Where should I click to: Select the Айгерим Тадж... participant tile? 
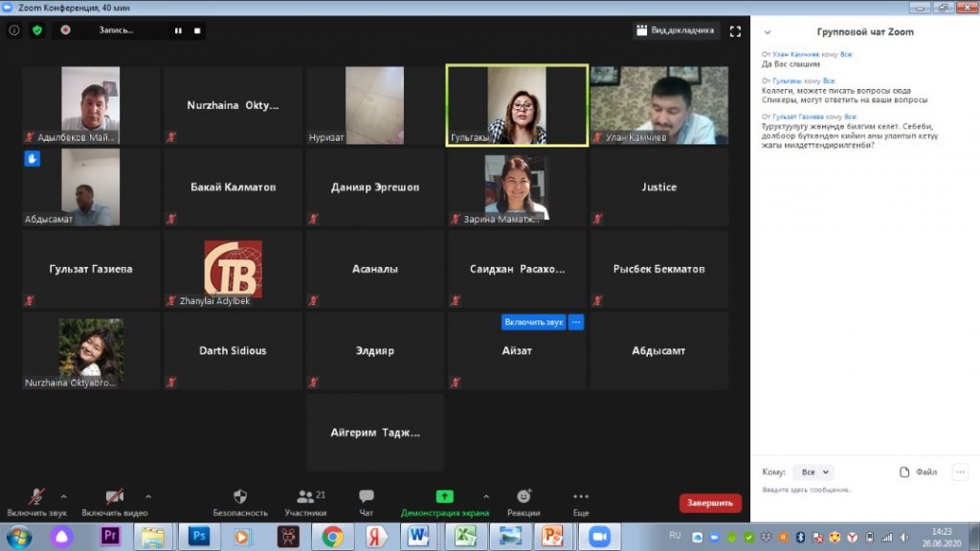pyautogui.click(x=375, y=432)
